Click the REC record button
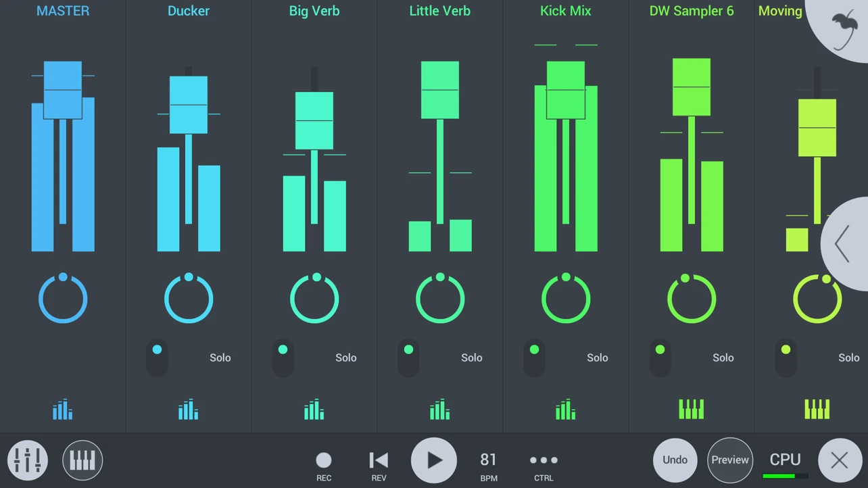Screen dimensions: 868x488 [324, 466]
